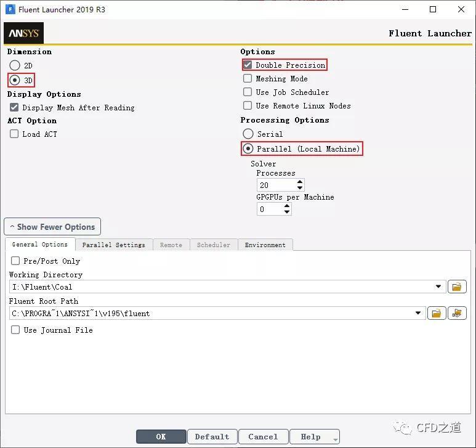Viewport: 476px width, 448px height.
Task: Increase GPGPUs per Machine value
Action: pos(287,206)
